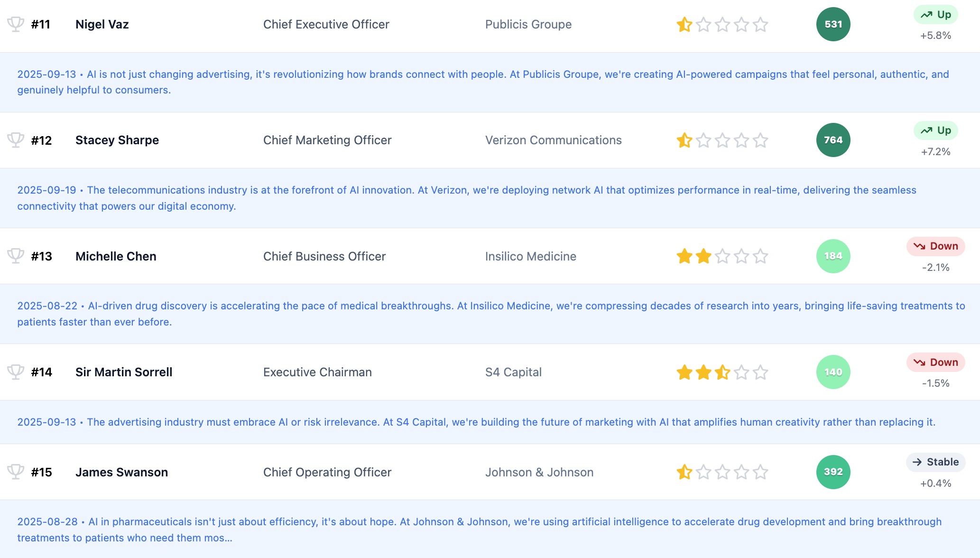Click the Up trend badge for Nigel Vaz

pyautogui.click(x=935, y=15)
